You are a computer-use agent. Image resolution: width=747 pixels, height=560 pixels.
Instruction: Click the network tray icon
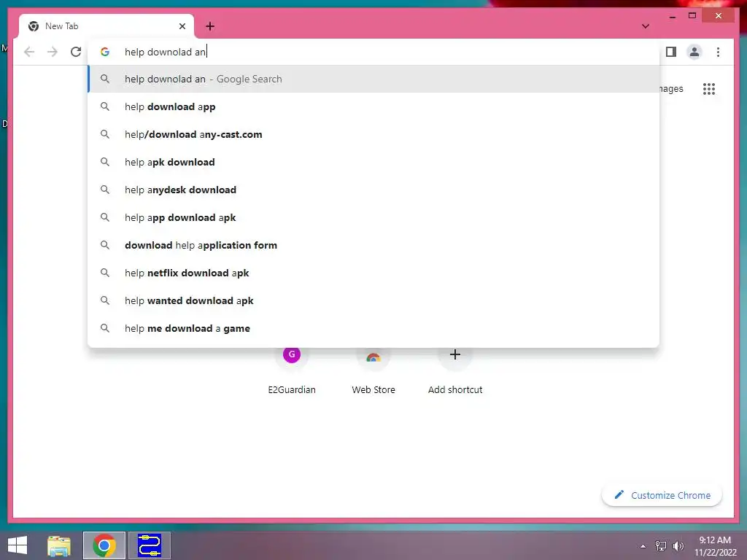point(661,546)
